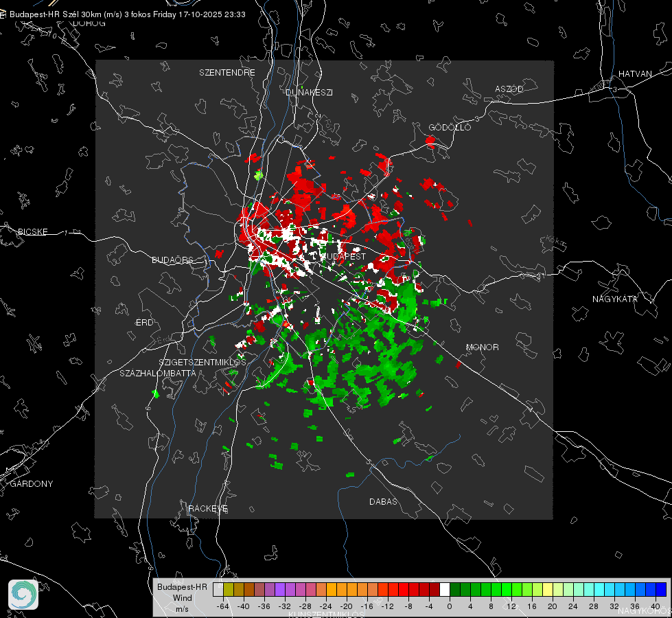This screenshot has height=618, width=672.
Task: Select the NAGYKÁTA town label
Action: 615,299
